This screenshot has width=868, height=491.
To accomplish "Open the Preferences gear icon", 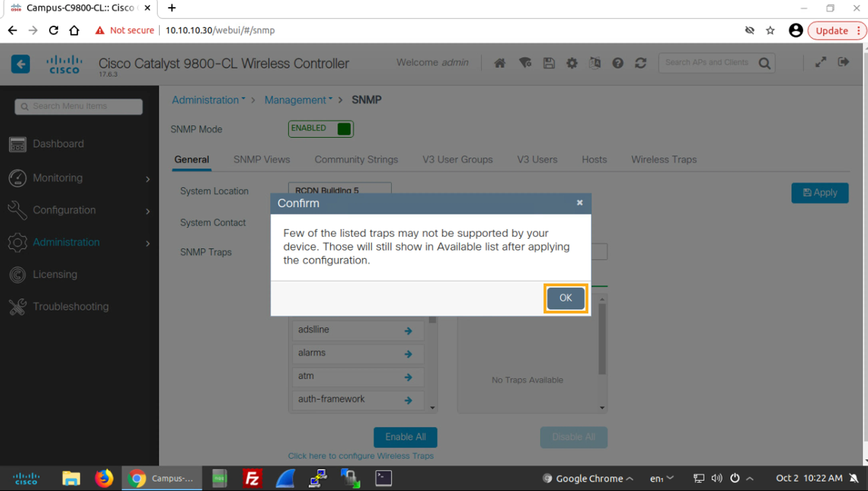I will coord(572,63).
